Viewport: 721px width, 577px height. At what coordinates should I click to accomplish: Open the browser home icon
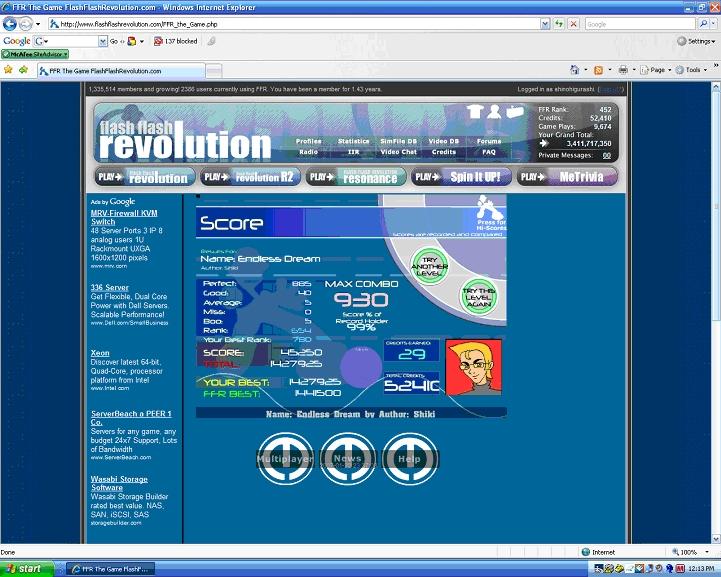(x=574, y=70)
